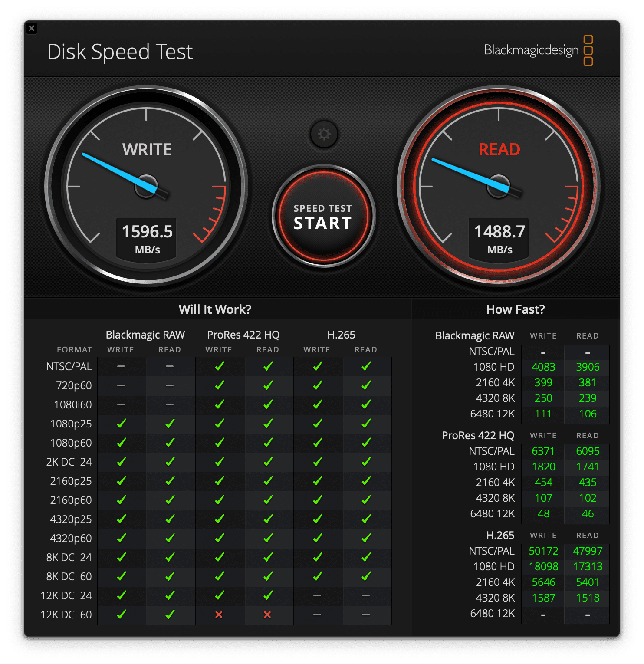Screen dimensions: 644x664
Task: Click ProRes 422 HQ 1080 HD read value 1741
Action: (587, 467)
